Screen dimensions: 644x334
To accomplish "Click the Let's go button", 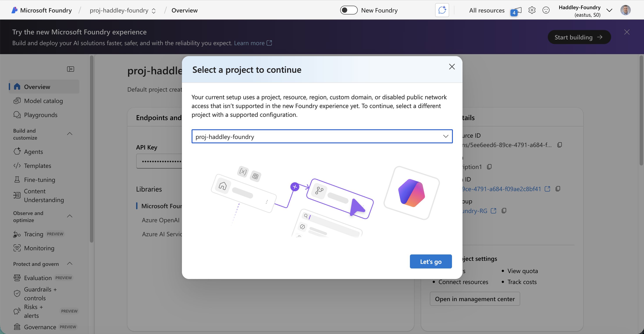I will click(431, 261).
